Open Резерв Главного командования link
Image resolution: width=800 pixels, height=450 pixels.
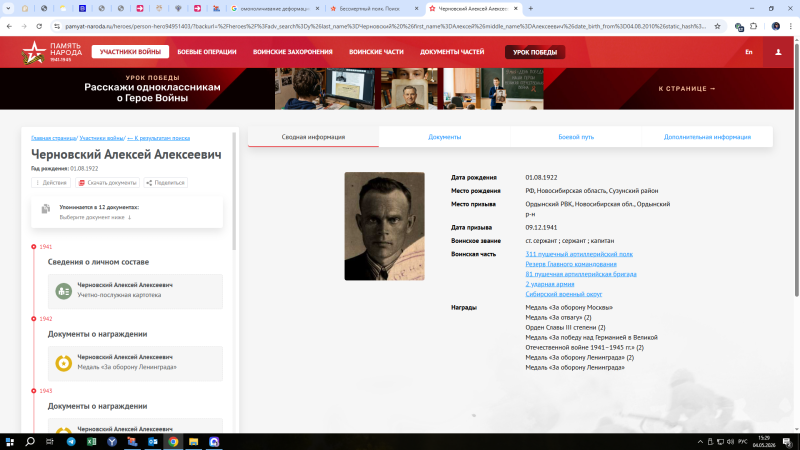click(571, 264)
